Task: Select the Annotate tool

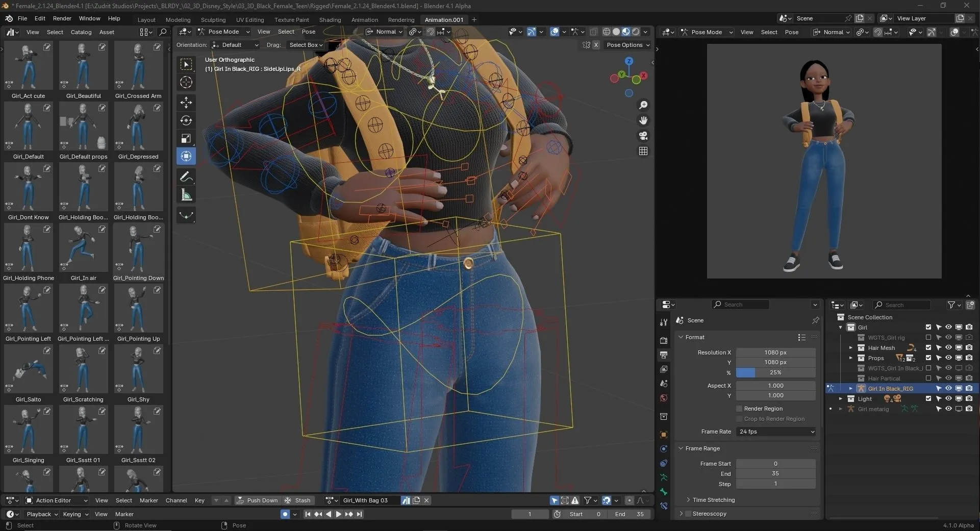Action: 186,176
